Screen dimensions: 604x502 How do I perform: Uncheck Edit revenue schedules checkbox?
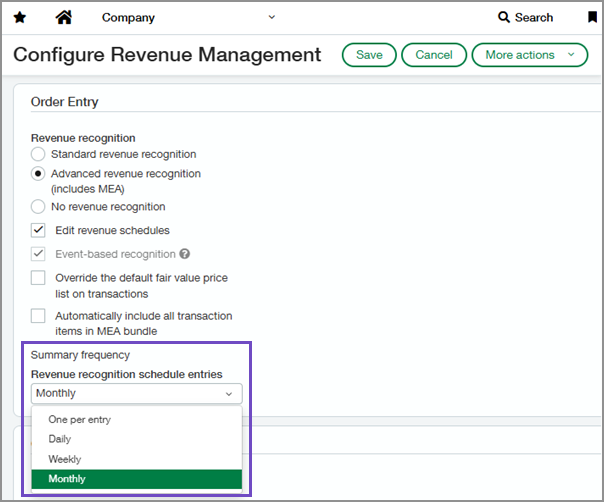tap(38, 230)
